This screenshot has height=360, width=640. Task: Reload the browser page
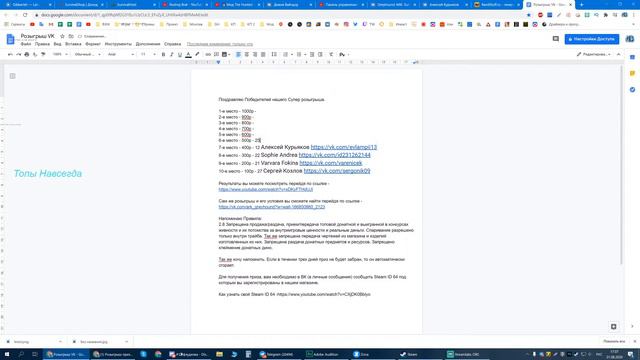coord(25,15)
